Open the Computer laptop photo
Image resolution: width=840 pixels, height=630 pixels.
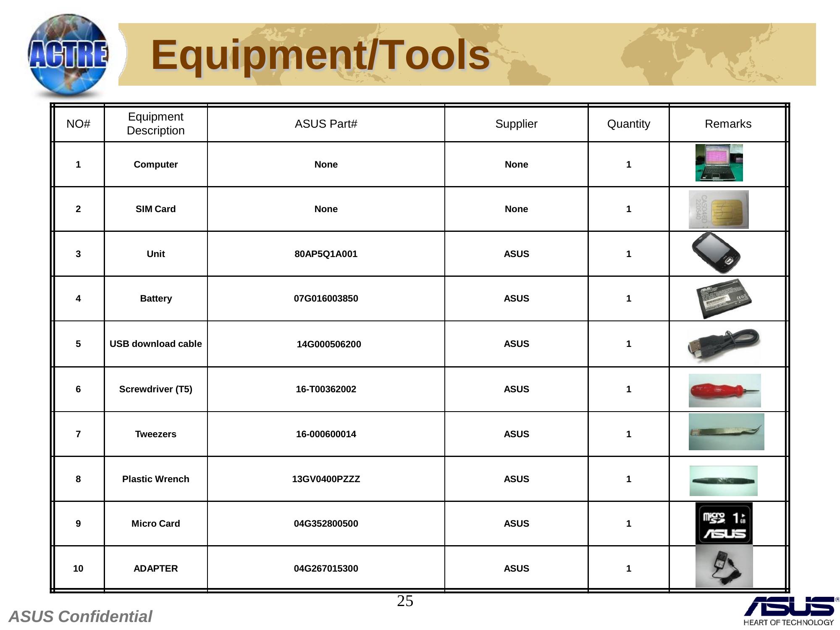pos(719,163)
